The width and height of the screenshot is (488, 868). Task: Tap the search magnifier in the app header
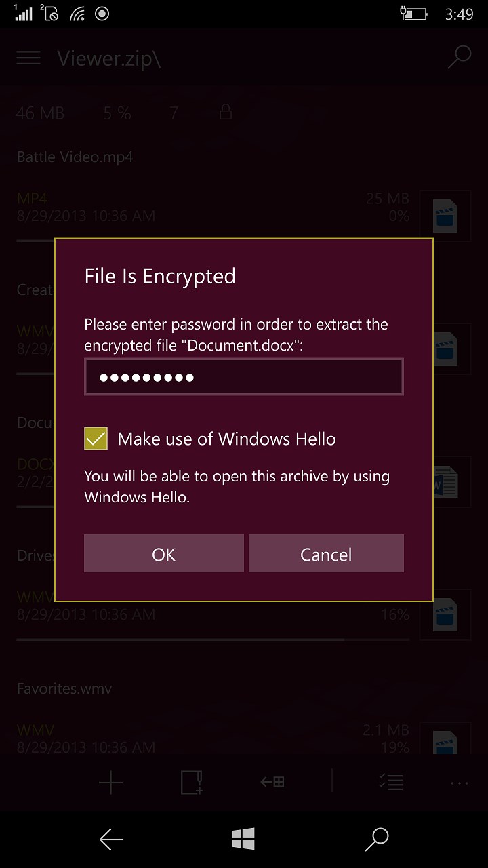coord(459,58)
